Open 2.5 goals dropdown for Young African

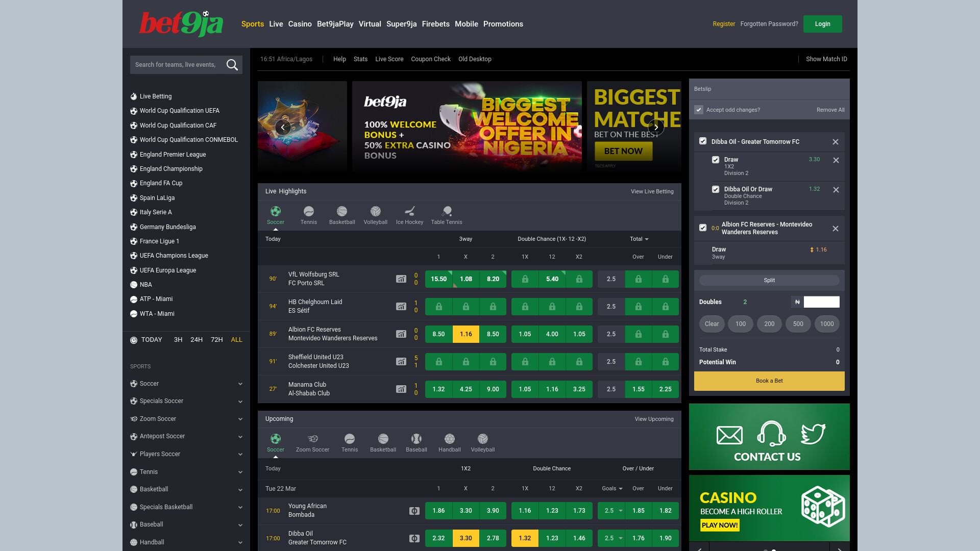pyautogui.click(x=611, y=511)
